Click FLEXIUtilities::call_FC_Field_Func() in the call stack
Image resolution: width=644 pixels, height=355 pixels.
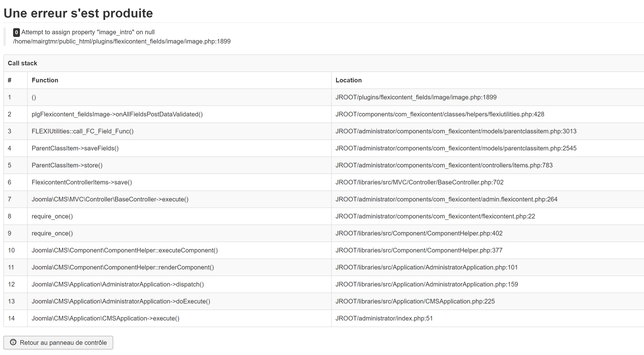(x=83, y=131)
